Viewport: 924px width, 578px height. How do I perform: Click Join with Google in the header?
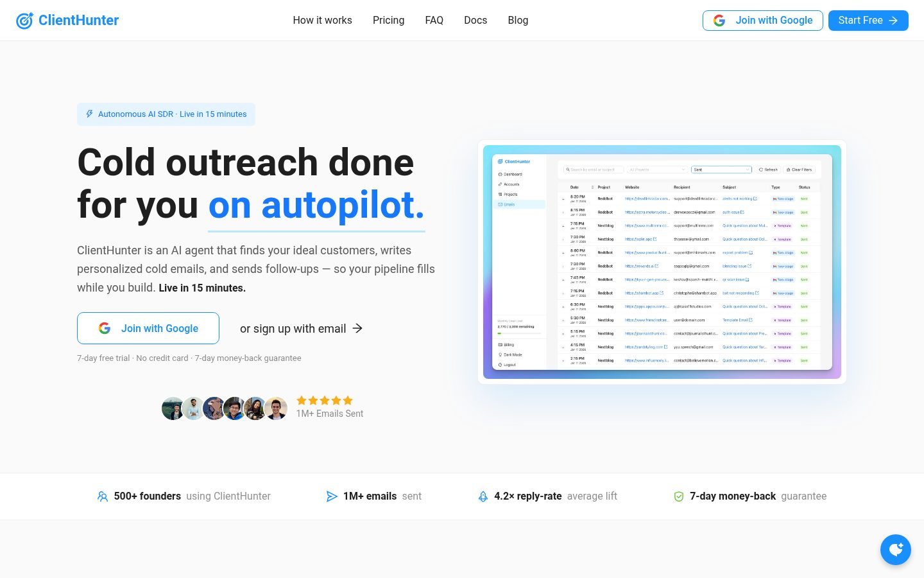pyautogui.click(x=763, y=21)
